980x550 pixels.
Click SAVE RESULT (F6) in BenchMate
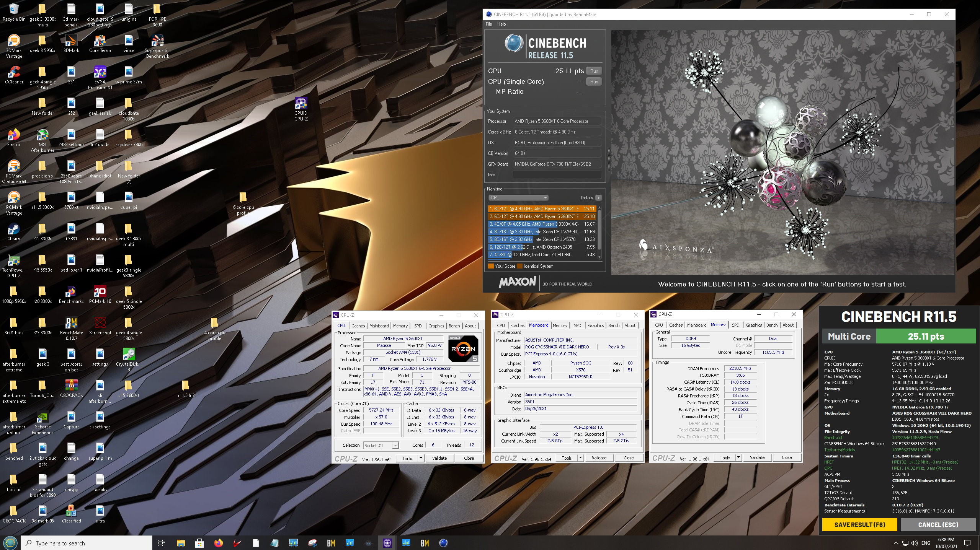coord(860,525)
